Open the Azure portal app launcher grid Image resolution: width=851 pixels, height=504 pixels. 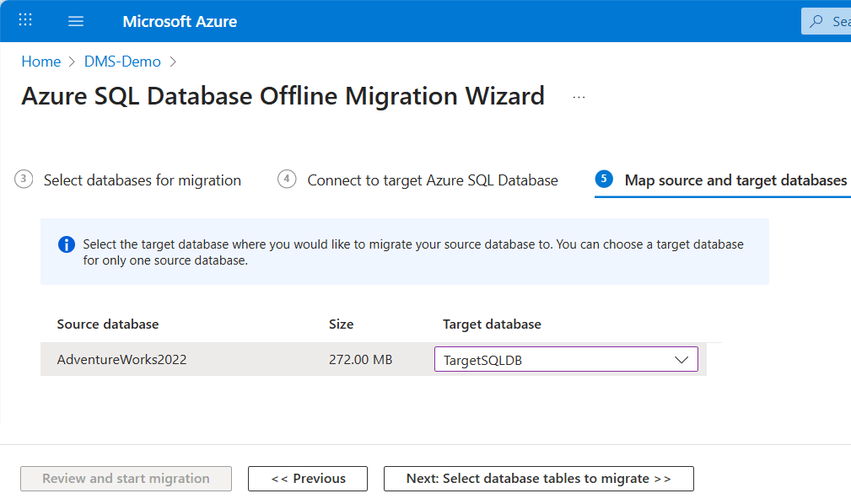24,20
